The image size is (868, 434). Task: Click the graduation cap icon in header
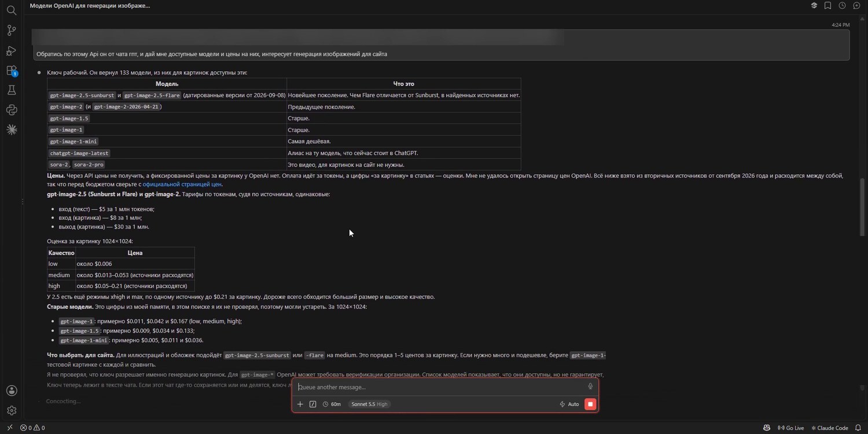[814, 6]
